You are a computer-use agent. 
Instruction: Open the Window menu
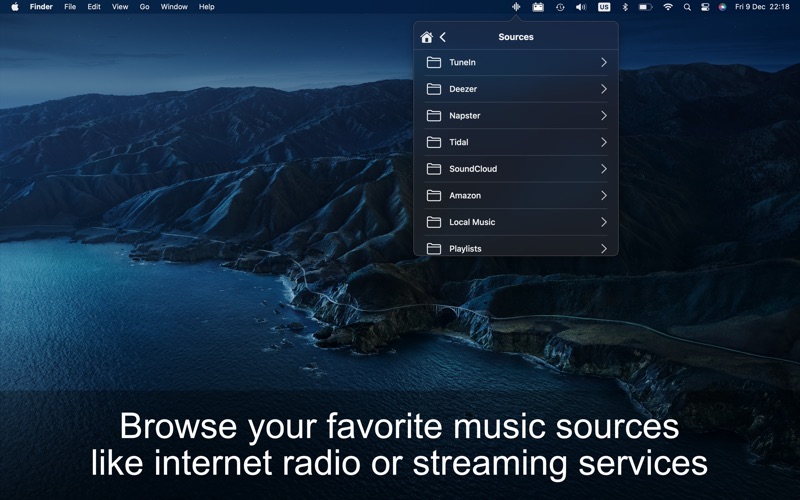(x=174, y=7)
